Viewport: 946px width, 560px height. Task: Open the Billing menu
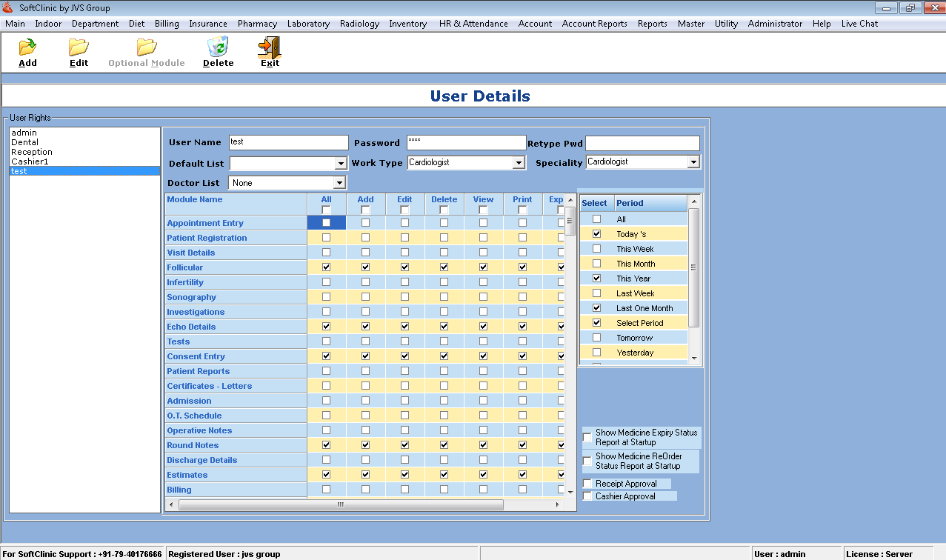[x=167, y=24]
